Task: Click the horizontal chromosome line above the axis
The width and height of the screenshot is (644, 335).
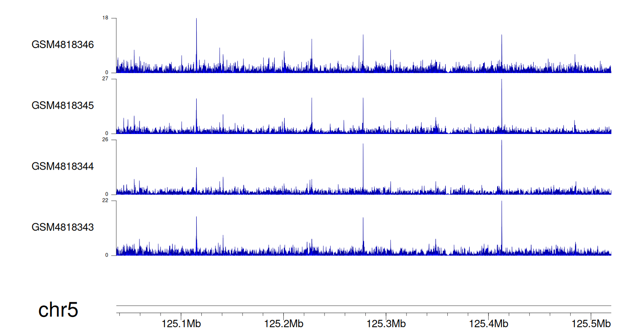Action: 363,306
